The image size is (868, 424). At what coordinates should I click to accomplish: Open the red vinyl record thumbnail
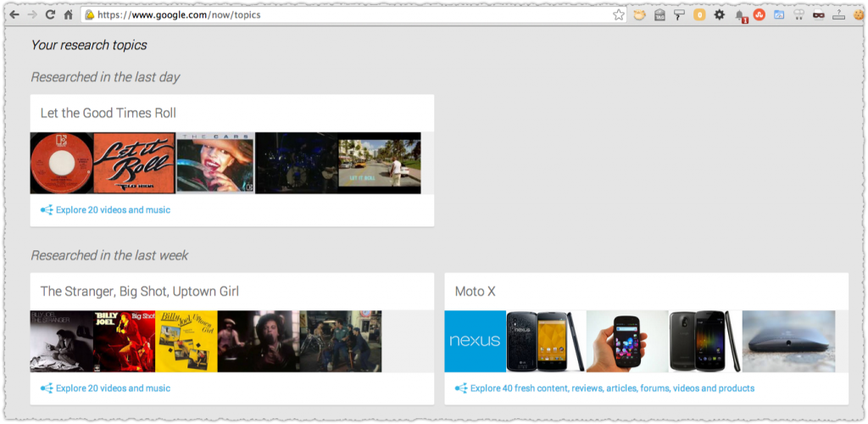(61, 164)
